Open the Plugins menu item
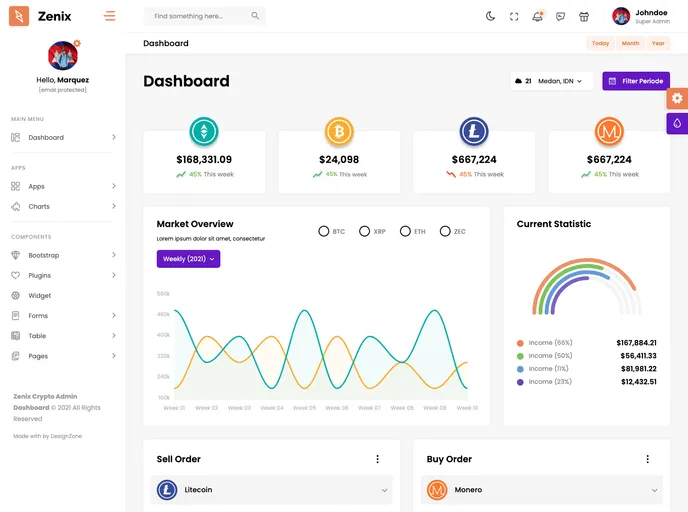The width and height of the screenshot is (688, 512). pyautogui.click(x=63, y=276)
